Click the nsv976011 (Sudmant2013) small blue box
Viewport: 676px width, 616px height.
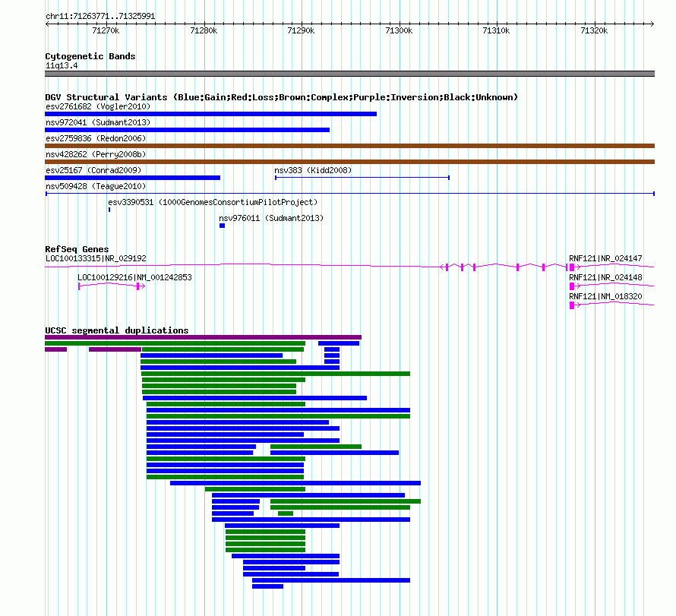tap(222, 226)
